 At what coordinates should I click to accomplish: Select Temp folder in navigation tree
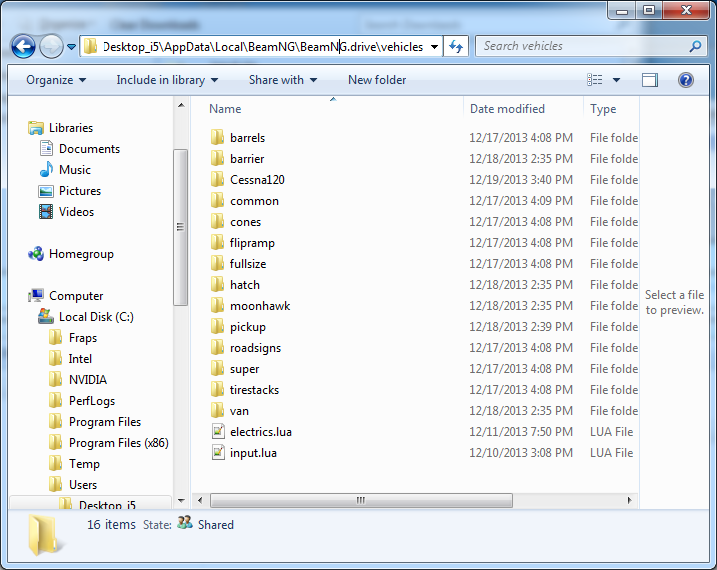click(x=84, y=464)
